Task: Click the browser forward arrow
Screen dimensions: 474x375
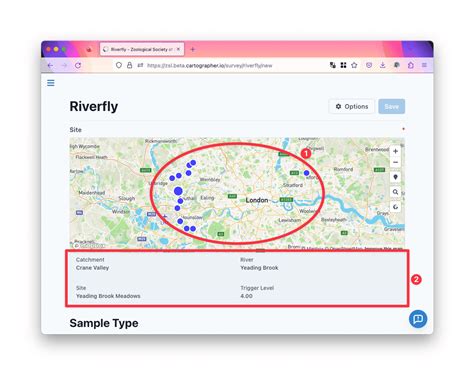Action: (64, 65)
